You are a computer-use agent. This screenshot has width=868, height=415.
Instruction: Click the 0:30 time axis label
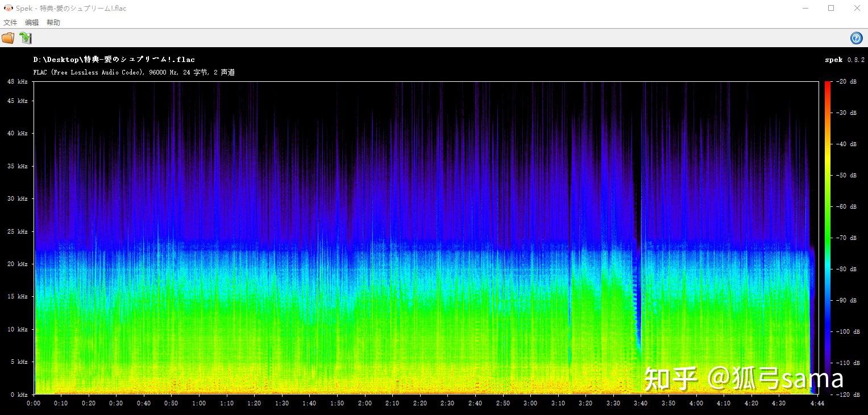tap(116, 404)
